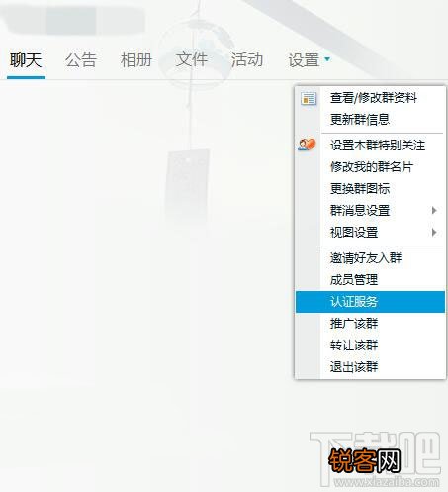Open the 活动 tab
The image size is (448, 492).
coord(247,60)
